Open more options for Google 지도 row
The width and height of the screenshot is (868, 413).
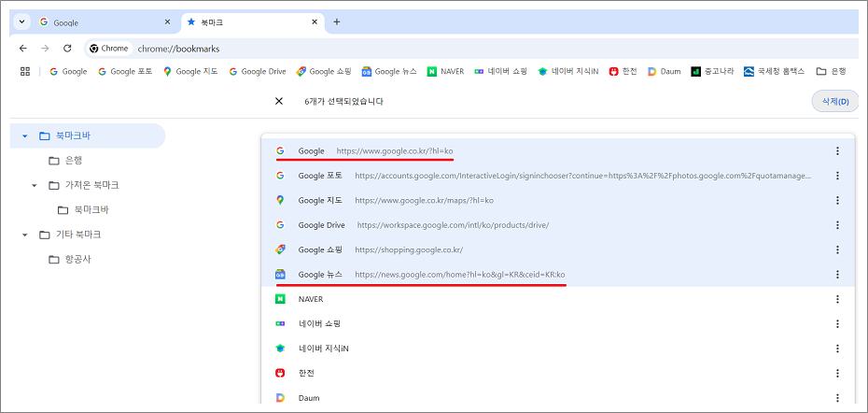pos(837,200)
